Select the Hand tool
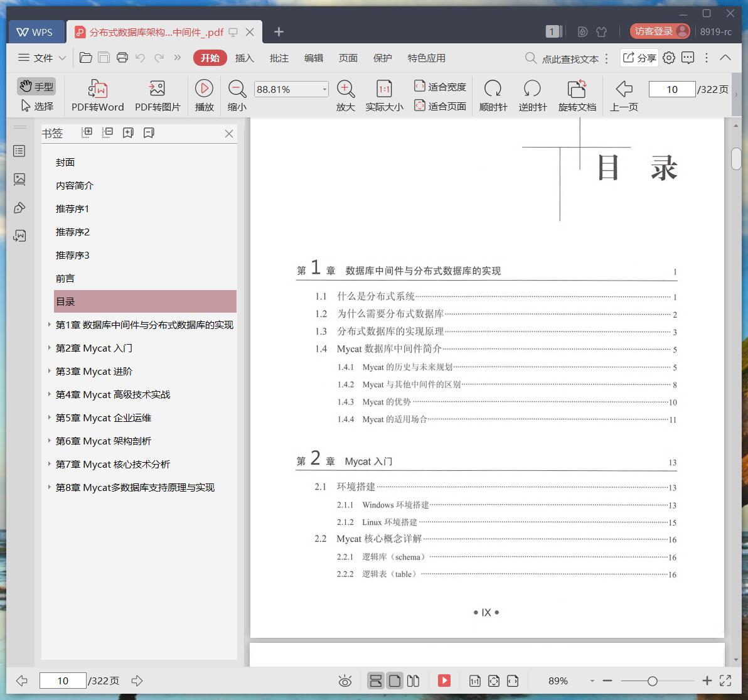Image resolution: width=748 pixels, height=700 pixels. click(37, 87)
